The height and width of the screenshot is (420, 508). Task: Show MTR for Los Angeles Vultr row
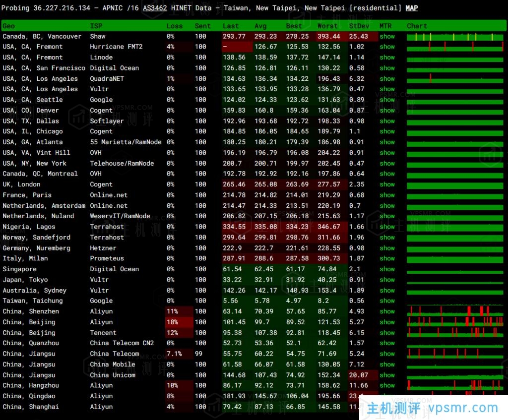pyautogui.click(x=387, y=89)
